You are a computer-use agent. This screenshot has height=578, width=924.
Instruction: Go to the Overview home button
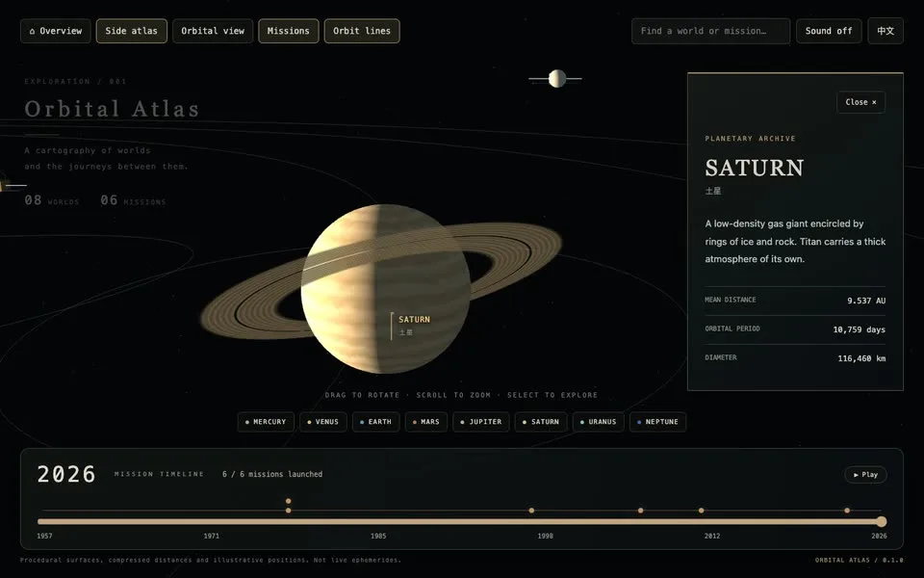coord(56,31)
